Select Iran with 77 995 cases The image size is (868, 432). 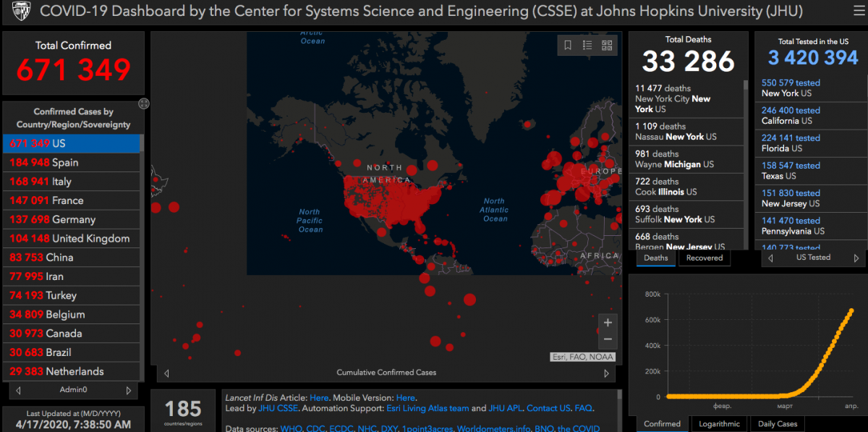pyautogui.click(x=72, y=276)
